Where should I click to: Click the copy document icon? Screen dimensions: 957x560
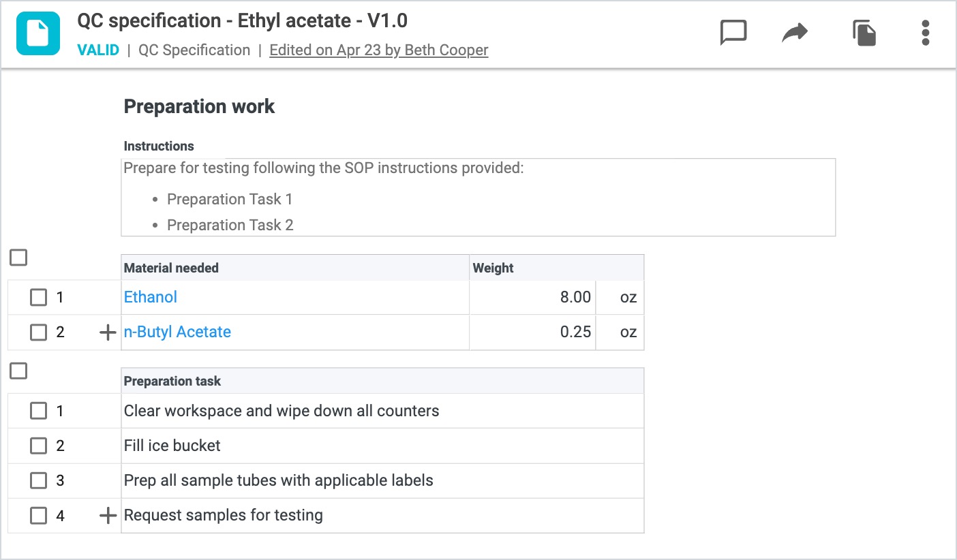click(864, 33)
